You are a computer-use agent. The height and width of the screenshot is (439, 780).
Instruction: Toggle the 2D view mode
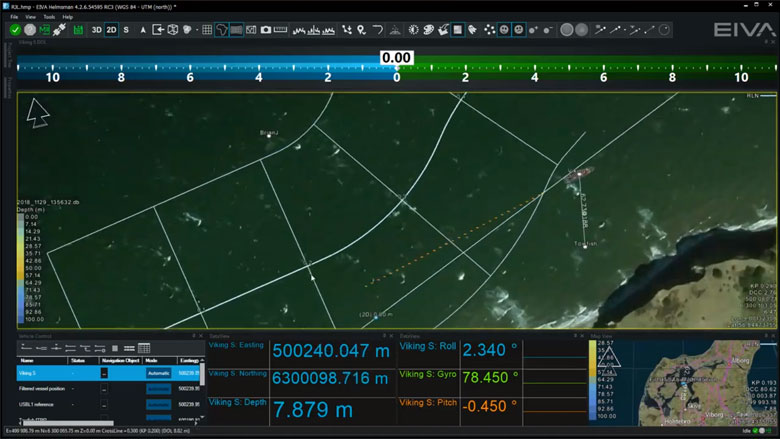[x=111, y=30]
